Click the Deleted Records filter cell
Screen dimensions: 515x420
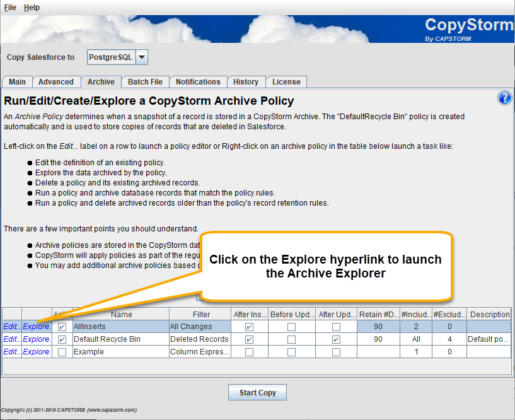(x=200, y=339)
